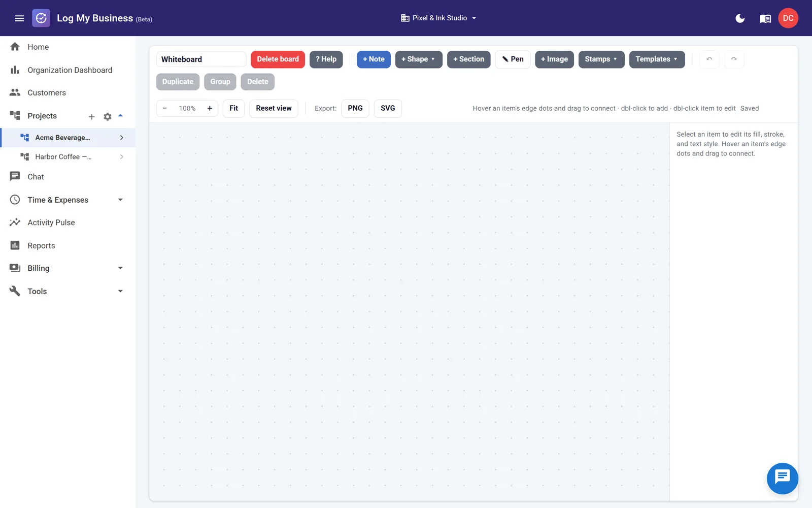Open the Templates dropdown

657,59
